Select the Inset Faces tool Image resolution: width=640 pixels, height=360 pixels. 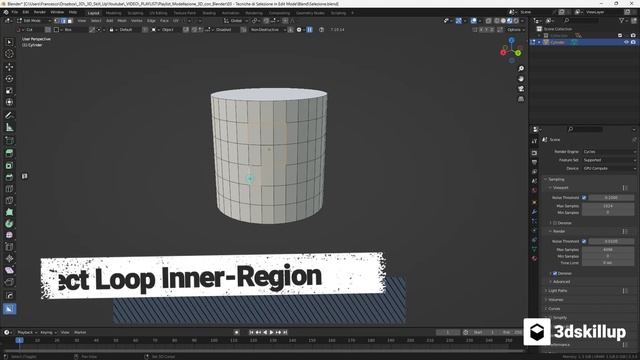9,165
